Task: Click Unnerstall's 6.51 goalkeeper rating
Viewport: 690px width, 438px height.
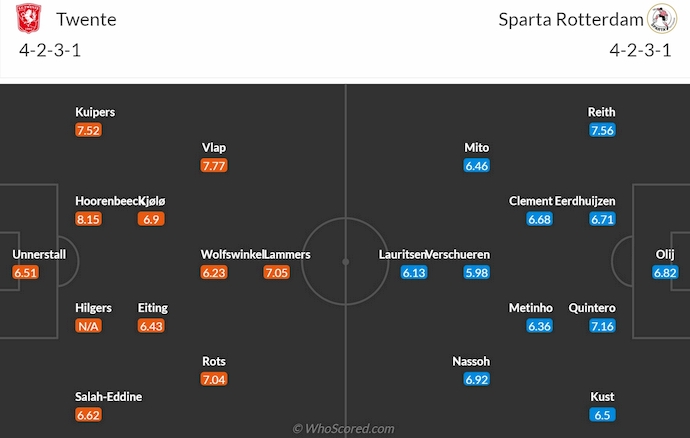Action: tap(25, 272)
